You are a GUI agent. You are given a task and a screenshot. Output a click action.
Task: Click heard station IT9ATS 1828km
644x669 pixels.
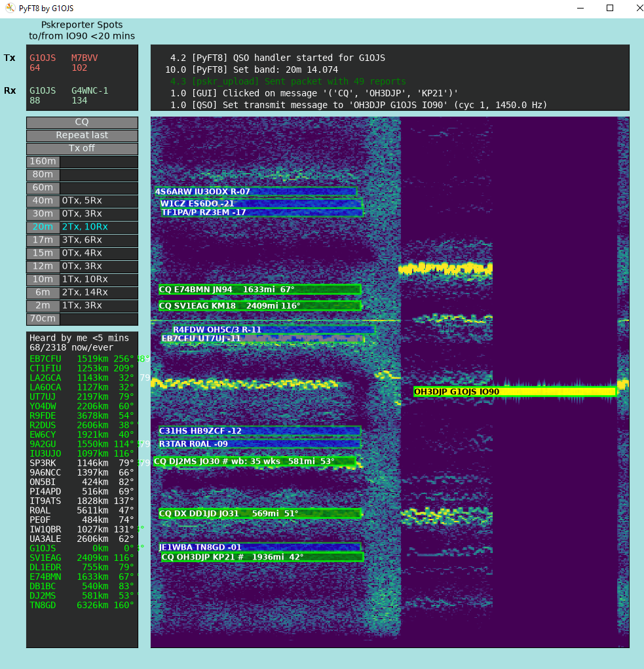[81, 501]
